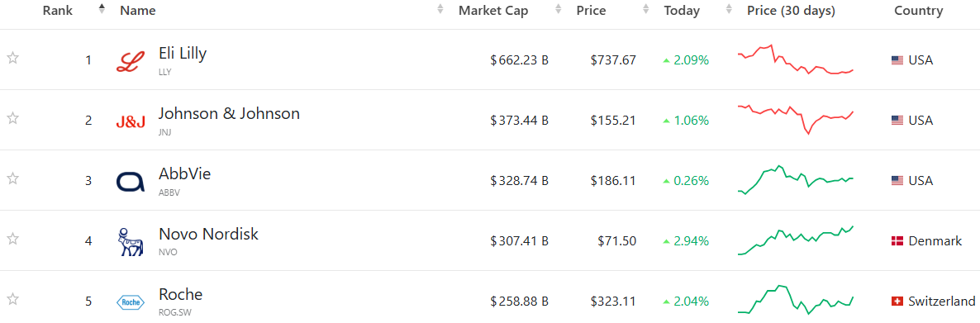Click the Today column header
The image size is (980, 323).
click(x=681, y=11)
